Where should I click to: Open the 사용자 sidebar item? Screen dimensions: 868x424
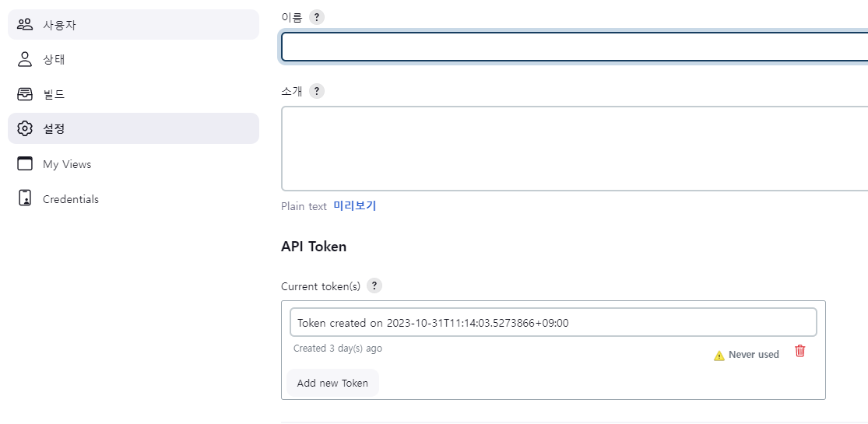point(133,24)
